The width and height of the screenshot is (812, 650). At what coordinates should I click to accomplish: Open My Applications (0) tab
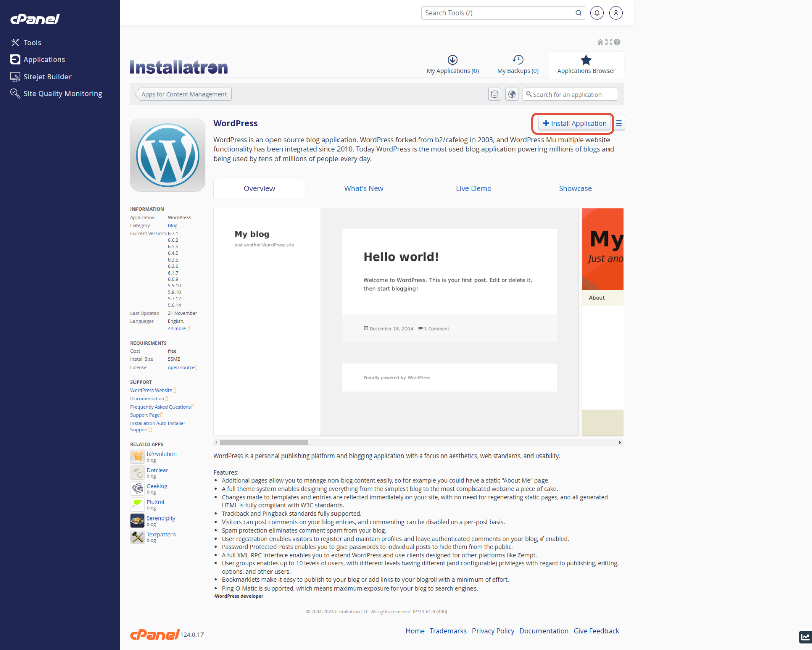point(452,65)
